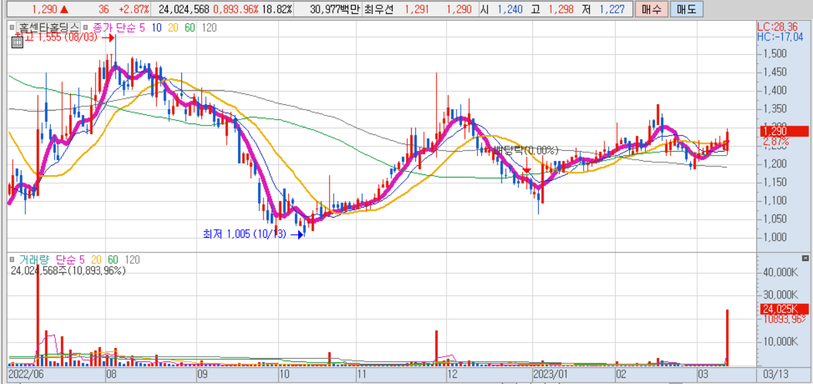Select green price moving average 60 legend
Viewport: 813px width, 384px height.
(189, 28)
